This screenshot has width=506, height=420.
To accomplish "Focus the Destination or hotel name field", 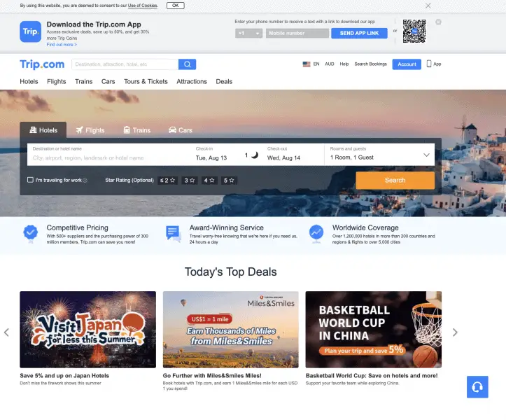I will click(110, 155).
